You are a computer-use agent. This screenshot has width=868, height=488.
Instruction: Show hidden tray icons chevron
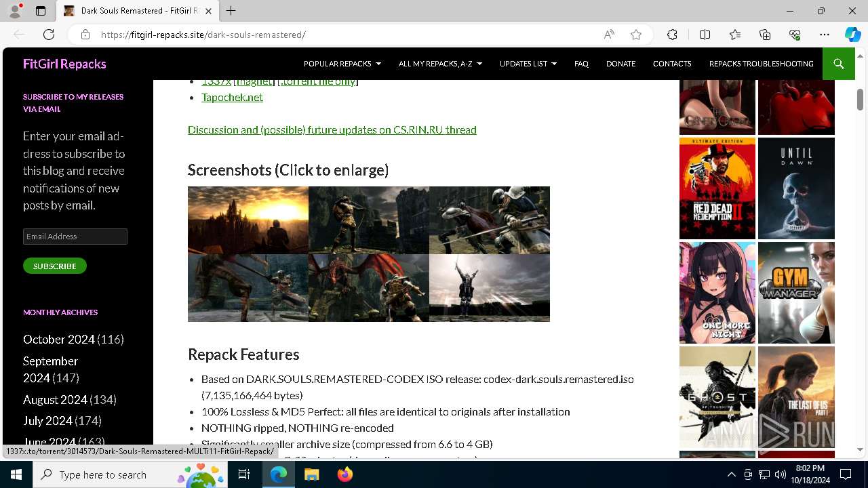pos(731,474)
